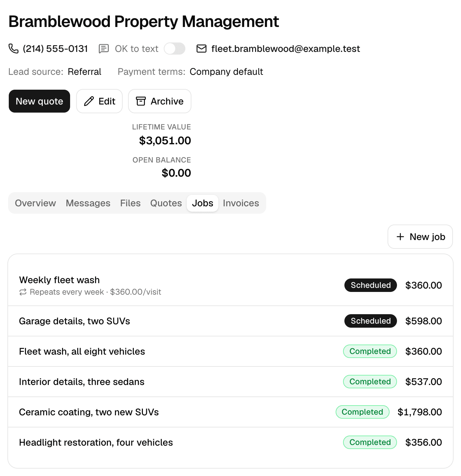Click the phone icon beside the number
461x476 pixels.
coord(13,49)
